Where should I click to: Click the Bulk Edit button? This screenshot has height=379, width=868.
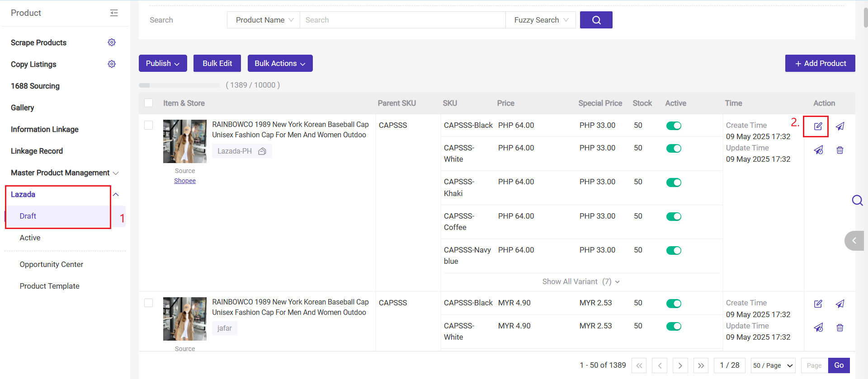tap(217, 63)
